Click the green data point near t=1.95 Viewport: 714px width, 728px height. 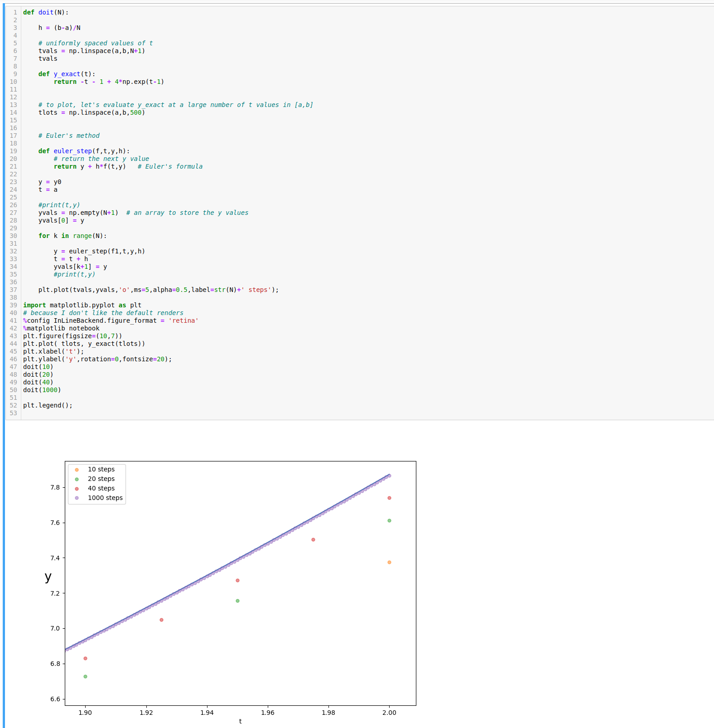tap(237, 601)
